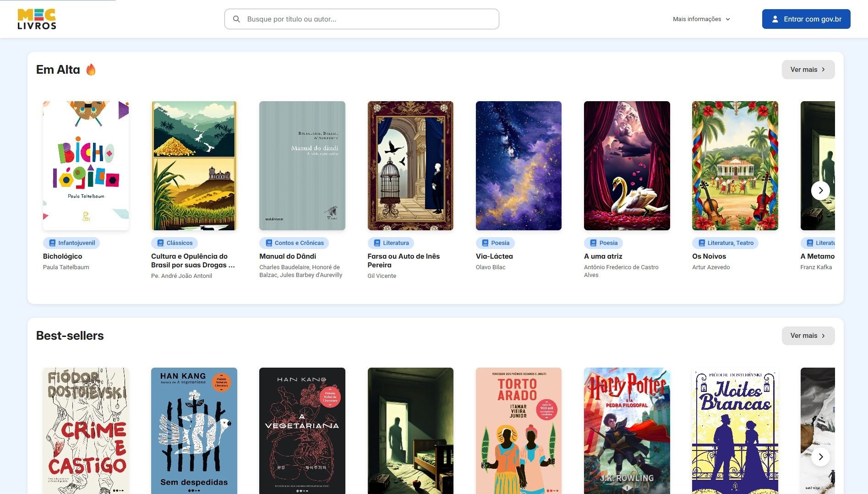Open Ver mais for Em Alta
Screen dimensions: 868x494
coord(808,70)
